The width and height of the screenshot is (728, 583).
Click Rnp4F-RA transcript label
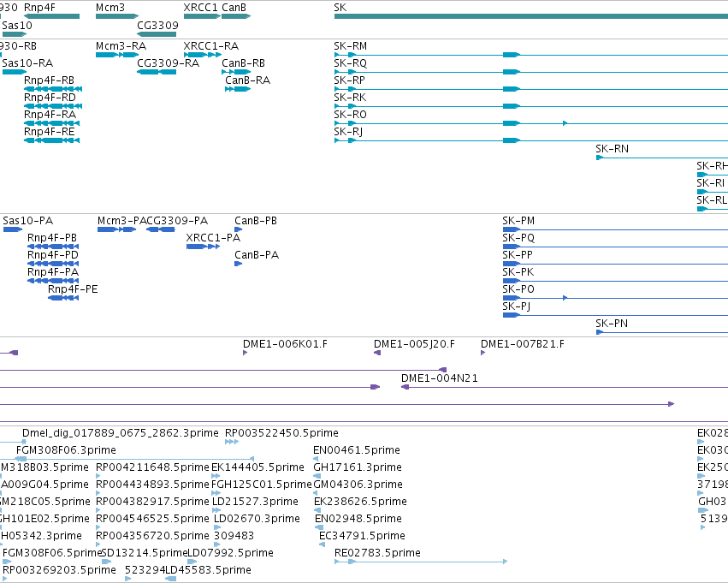pos(50,115)
